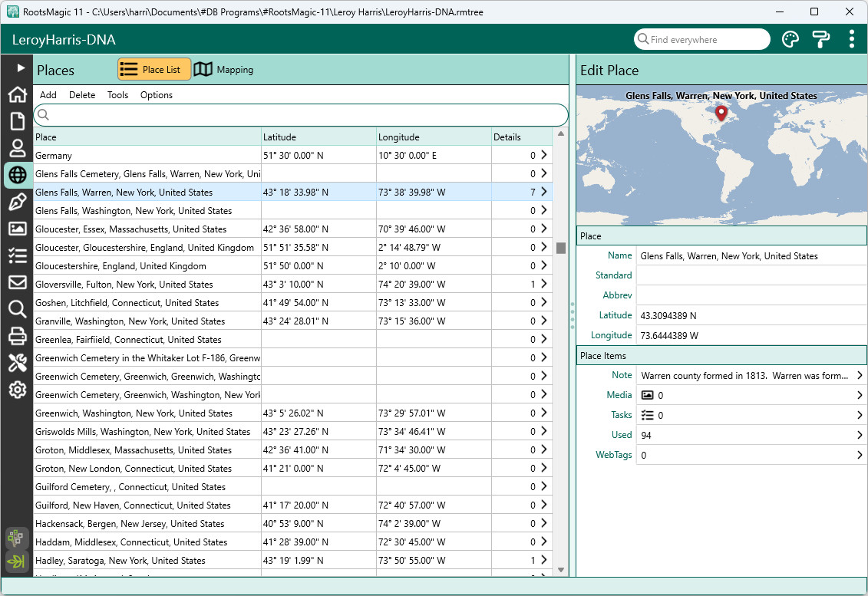Click the Standard name field
Viewport: 868px width, 596px height.
(752, 275)
